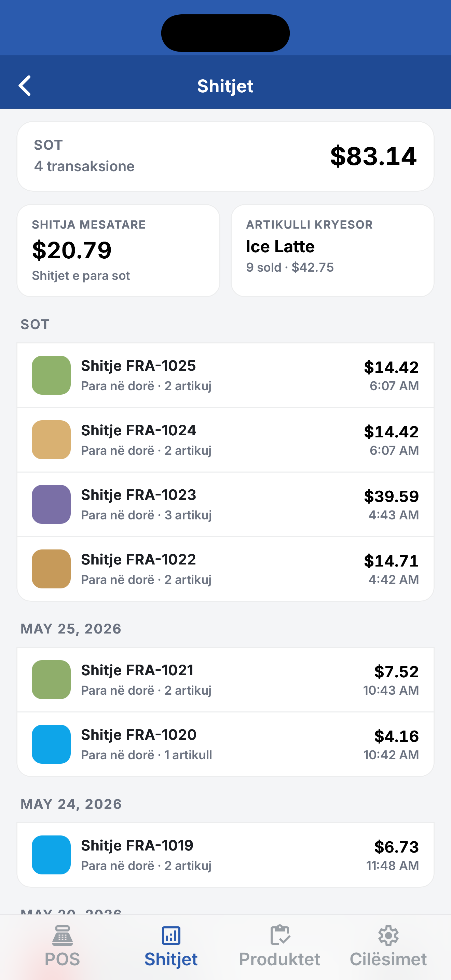Screen dimensions: 451x980
Task: Click the Shitje FRA-1021 row title
Action: pyautogui.click(x=137, y=670)
